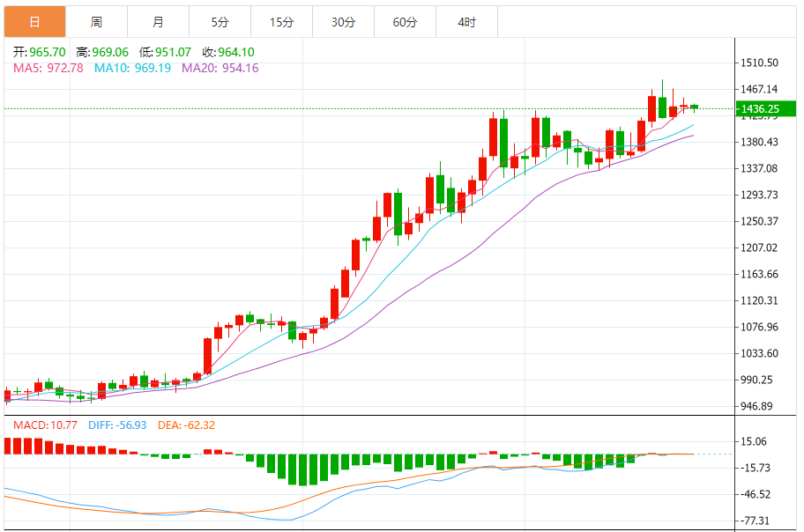The image size is (804, 532).
Task: Switch to the 4时 four-hour tab
Action: pos(466,22)
